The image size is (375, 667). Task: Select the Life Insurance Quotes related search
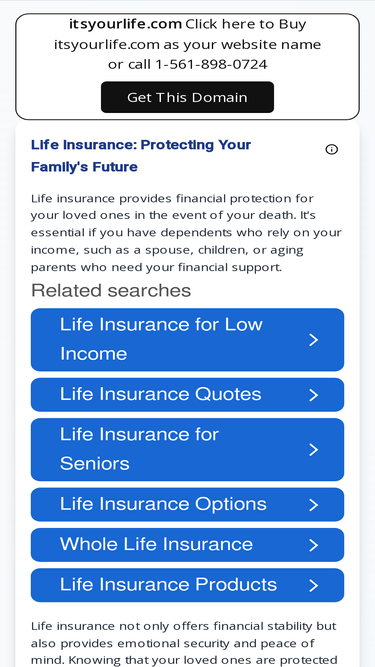coord(187,395)
